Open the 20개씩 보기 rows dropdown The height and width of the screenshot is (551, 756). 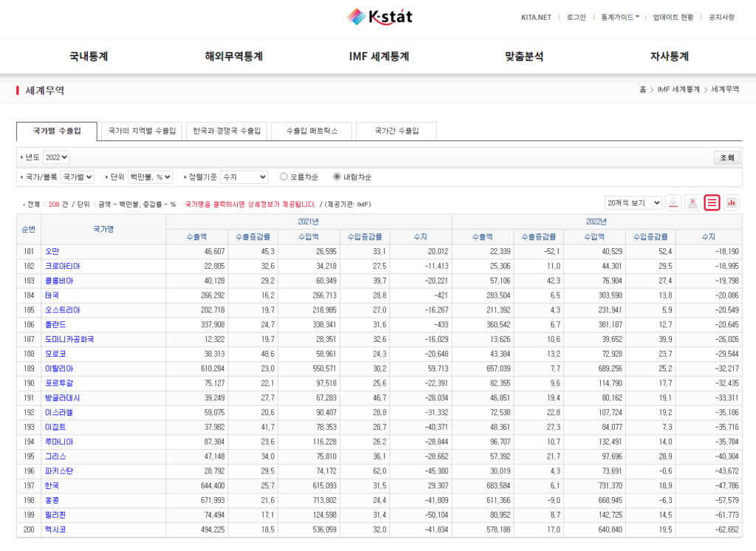[633, 203]
